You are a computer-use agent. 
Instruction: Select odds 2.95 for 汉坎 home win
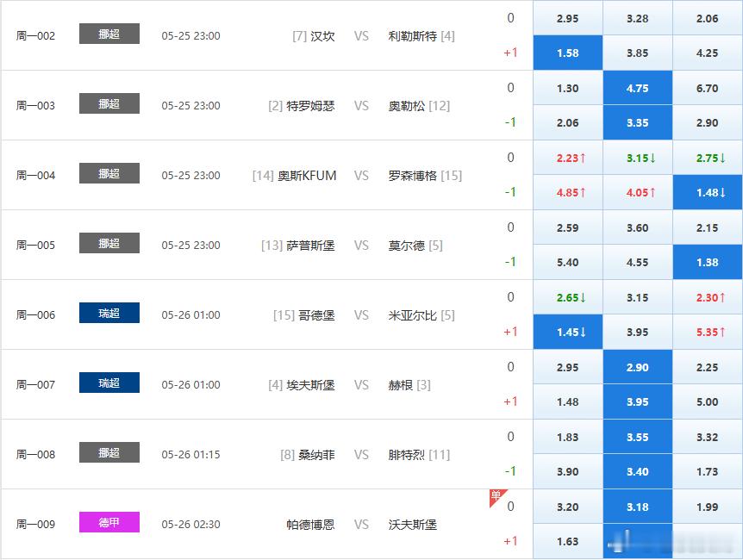[568, 18]
